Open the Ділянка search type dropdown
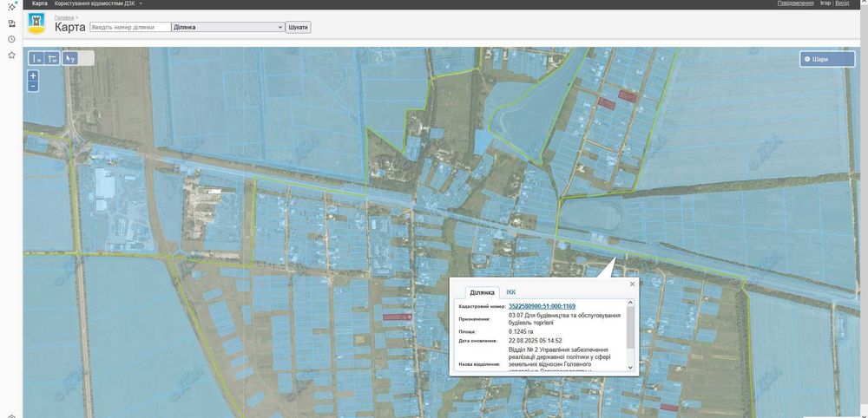The width and height of the screenshot is (868, 418). [x=228, y=27]
